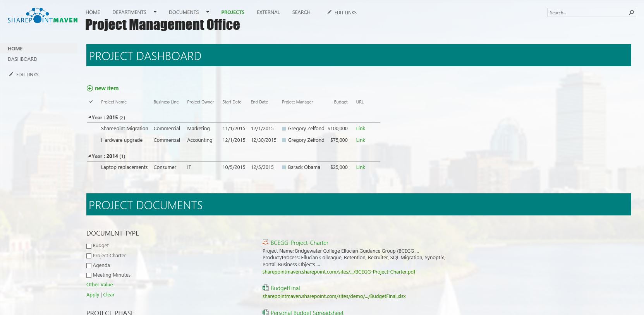
Task: Click the Laptop replacements project name
Action: coord(124,167)
